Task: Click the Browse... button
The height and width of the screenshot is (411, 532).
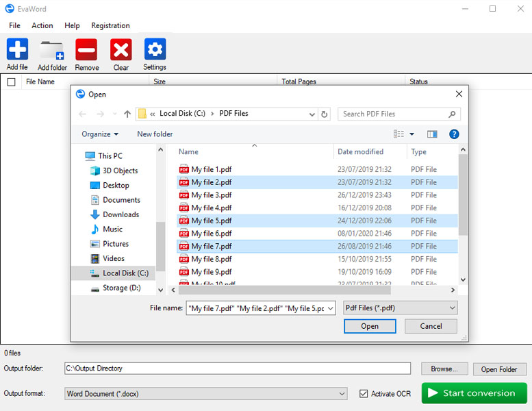Action: 444,369
